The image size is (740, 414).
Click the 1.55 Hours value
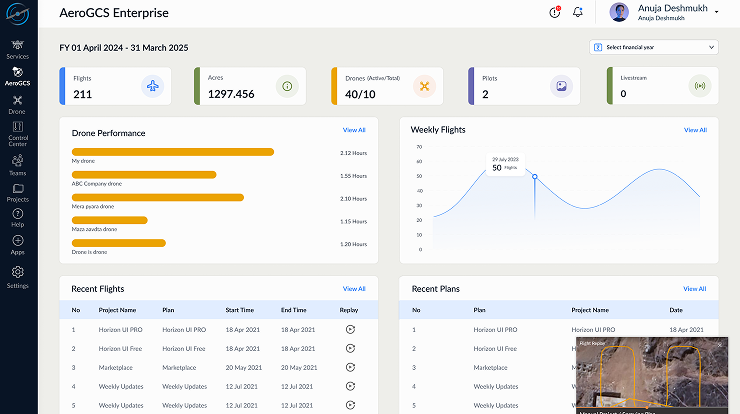click(353, 176)
